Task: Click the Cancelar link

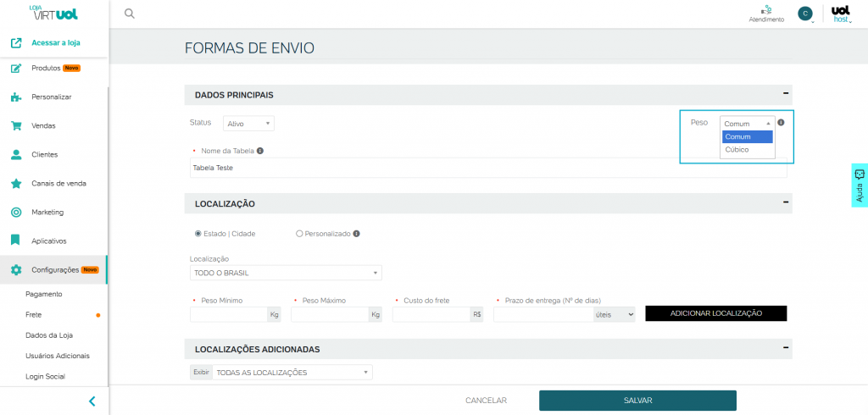Action: [486, 401]
